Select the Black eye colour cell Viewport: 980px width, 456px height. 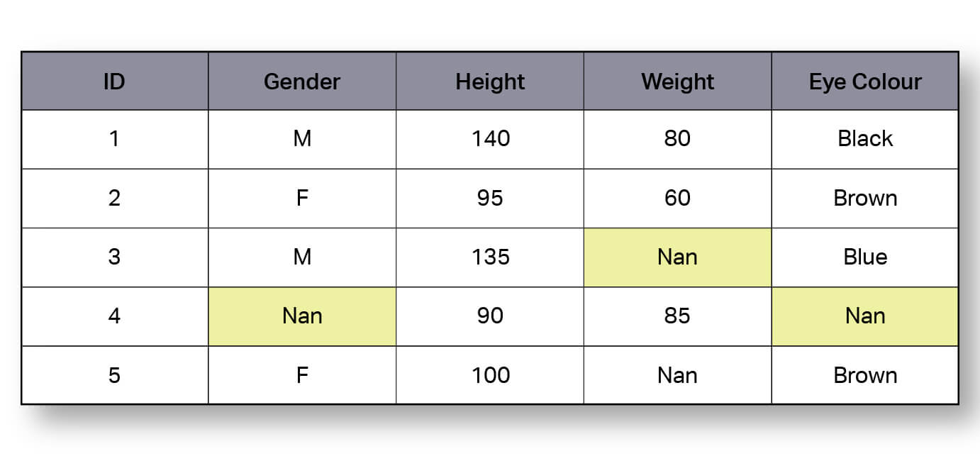pos(865,140)
